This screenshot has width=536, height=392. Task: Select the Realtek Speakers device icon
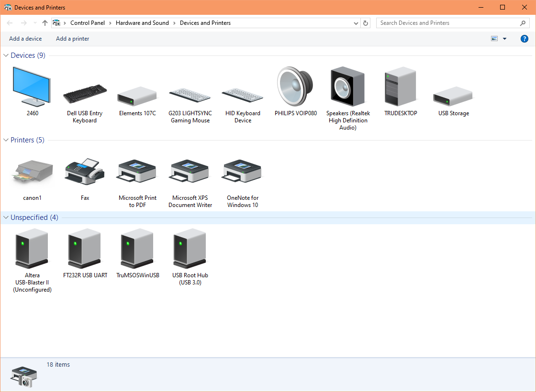pyautogui.click(x=347, y=87)
